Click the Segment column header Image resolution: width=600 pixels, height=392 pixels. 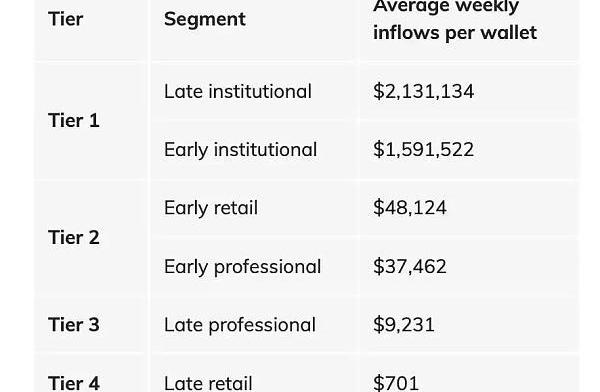(x=205, y=19)
